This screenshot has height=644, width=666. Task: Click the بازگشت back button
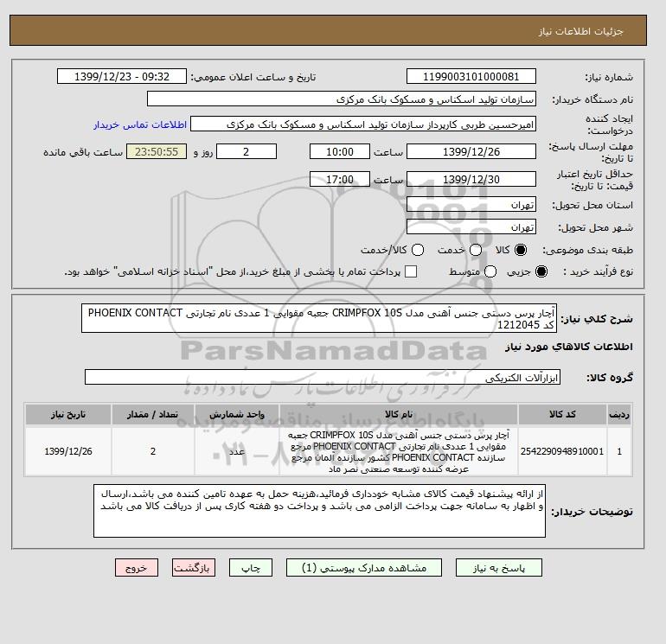coord(194,568)
